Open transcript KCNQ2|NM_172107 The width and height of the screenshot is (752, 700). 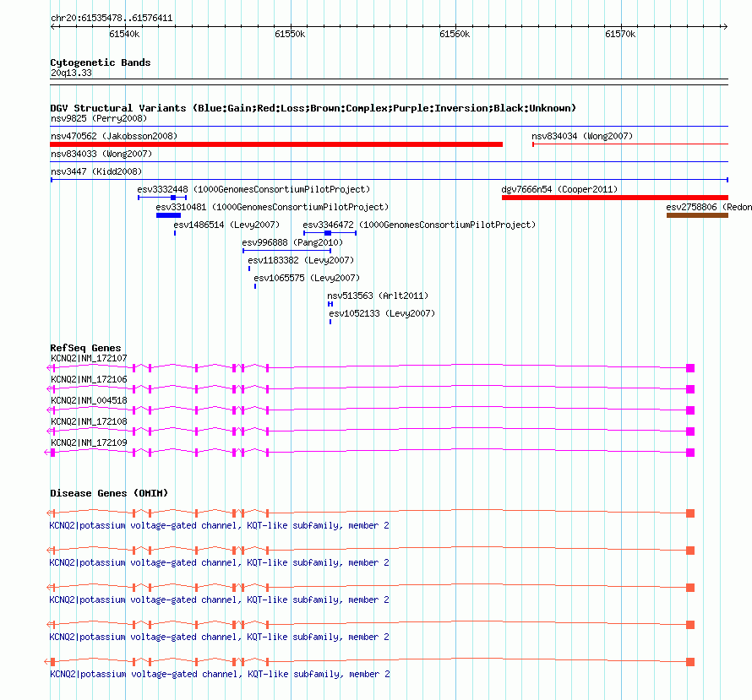click(x=89, y=358)
